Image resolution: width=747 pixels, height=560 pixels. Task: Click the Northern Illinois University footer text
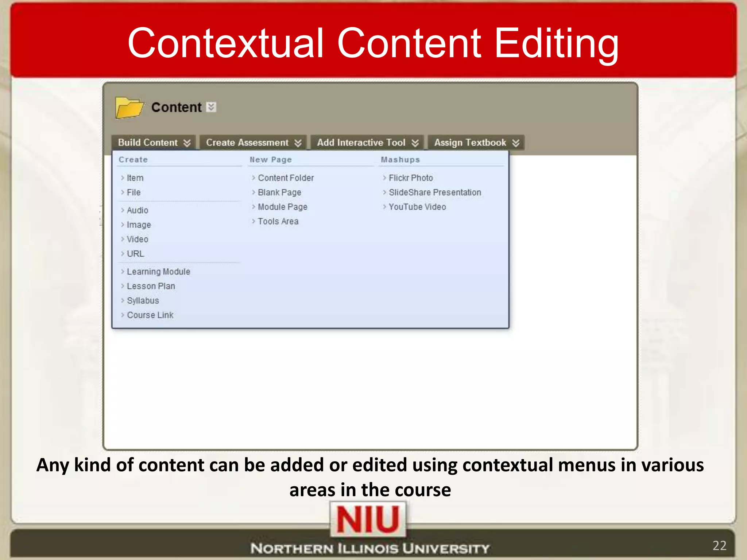(x=370, y=548)
